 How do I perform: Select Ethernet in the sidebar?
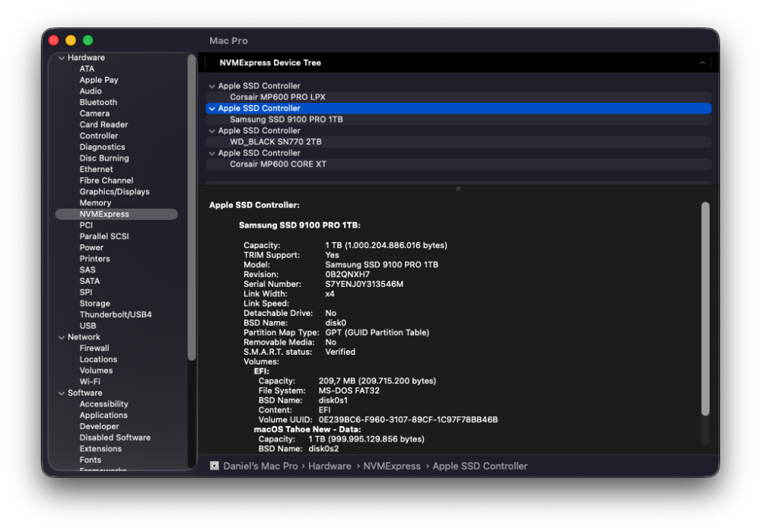96,170
